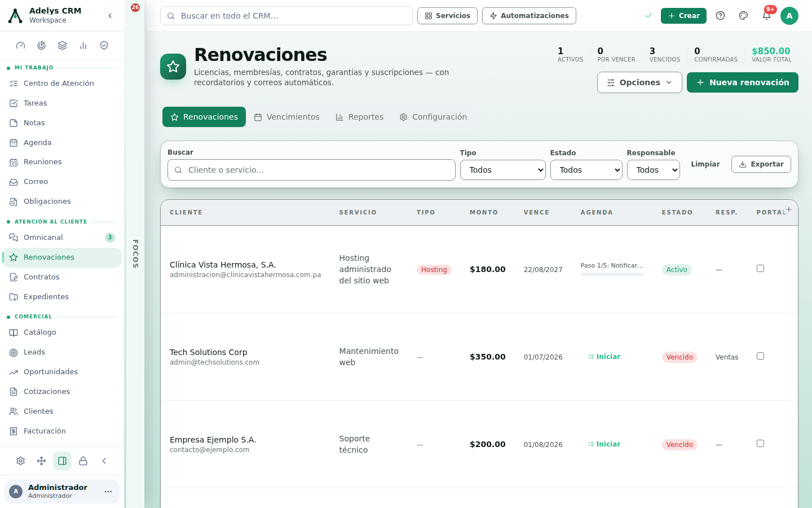Open Expedientes in sidebar

[x=62, y=297]
